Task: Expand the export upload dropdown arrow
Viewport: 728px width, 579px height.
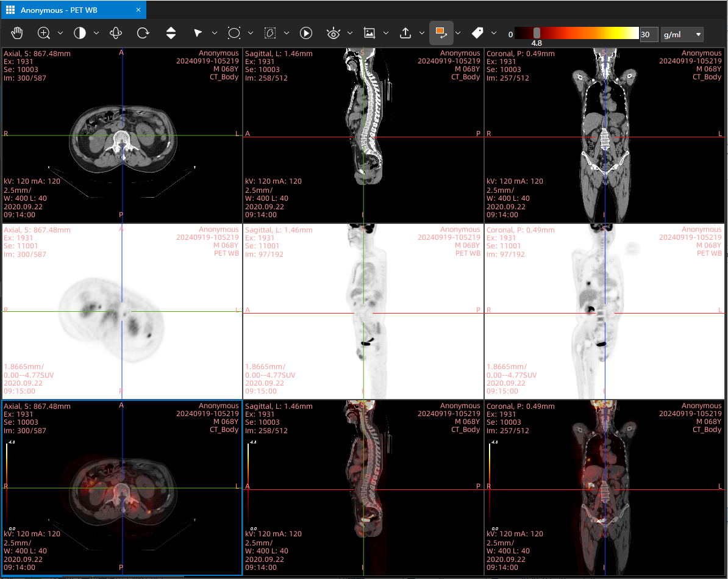Action: pos(421,33)
